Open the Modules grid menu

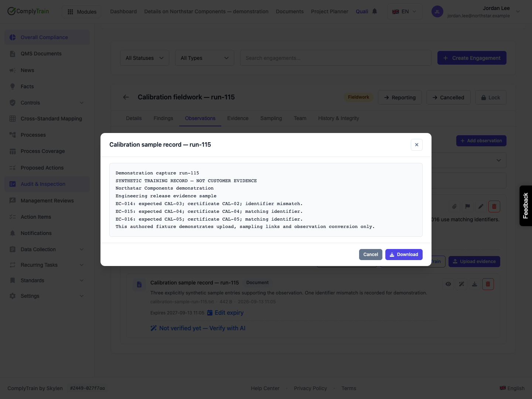tap(82, 12)
